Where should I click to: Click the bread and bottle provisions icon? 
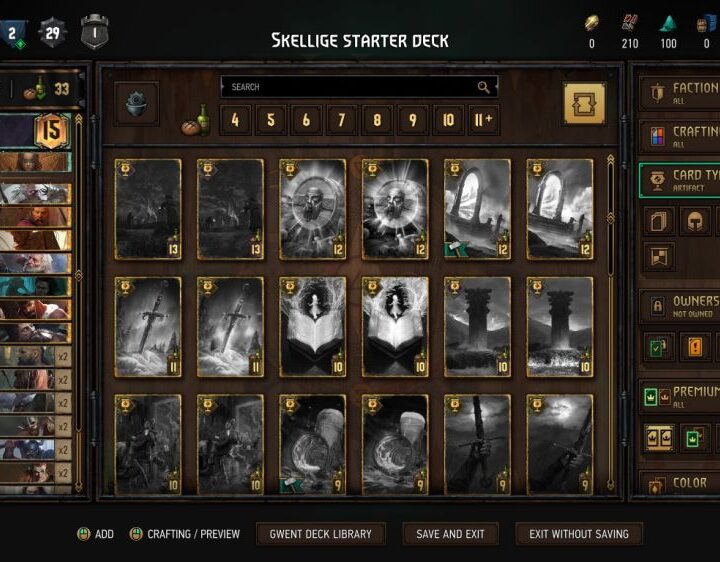pyautogui.click(x=197, y=121)
